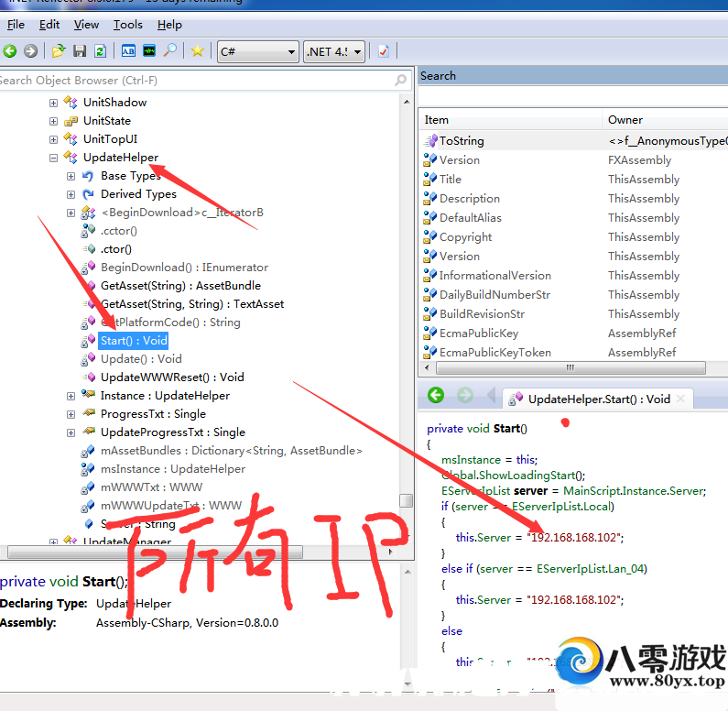
Task: Click the search magnifier in Object Browser box
Action: pos(400,81)
